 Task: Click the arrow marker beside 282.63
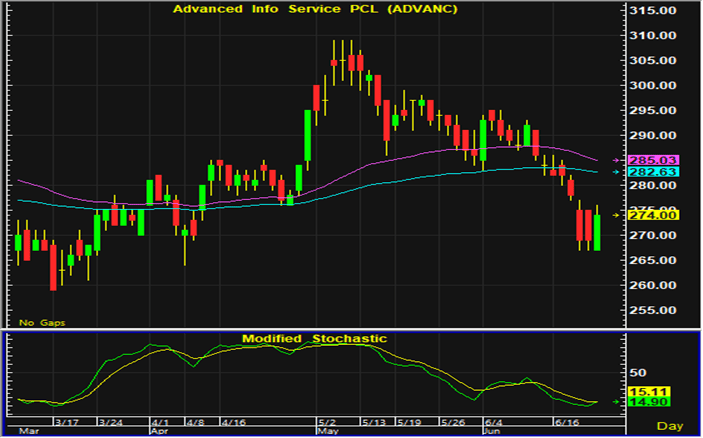(616, 172)
